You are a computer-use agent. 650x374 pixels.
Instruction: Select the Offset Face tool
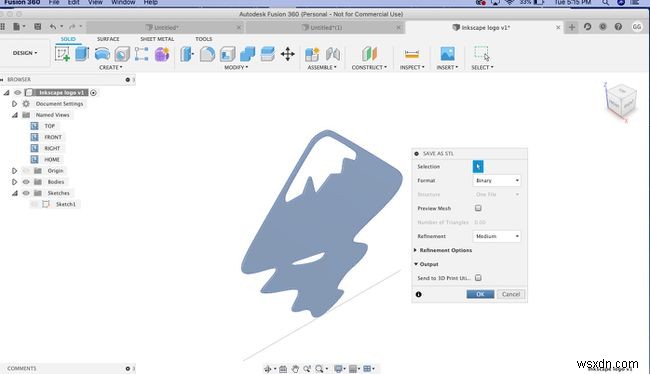[x=267, y=54]
